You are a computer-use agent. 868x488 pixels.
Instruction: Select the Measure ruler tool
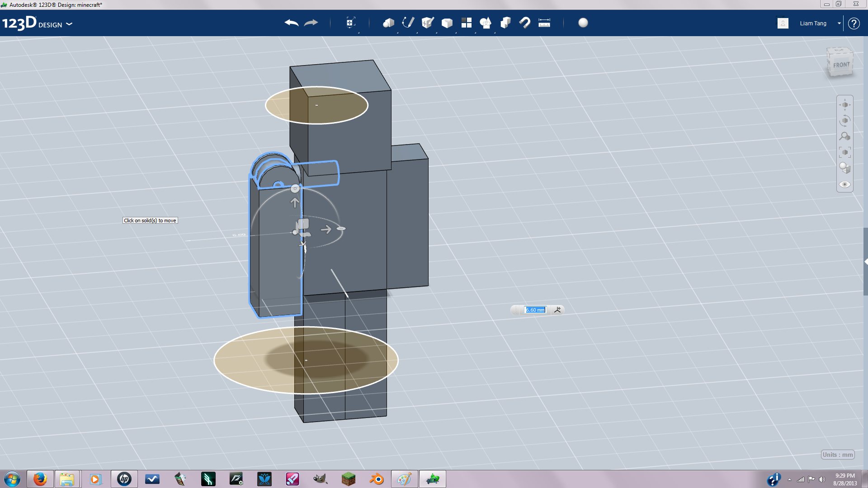(544, 23)
